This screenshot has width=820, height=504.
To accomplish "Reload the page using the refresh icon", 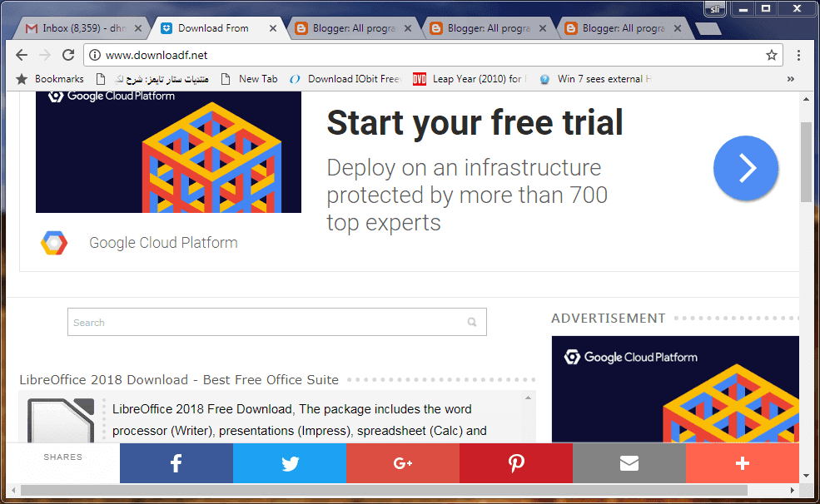I will coord(68,55).
